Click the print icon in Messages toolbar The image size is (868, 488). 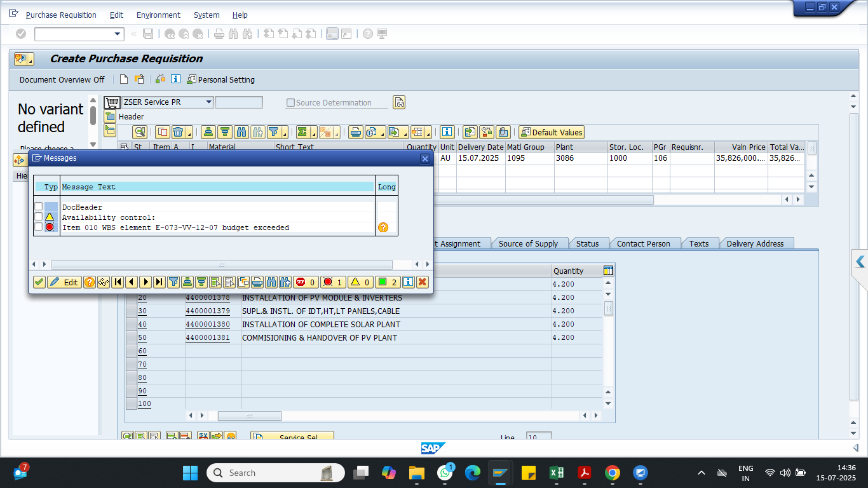click(257, 282)
